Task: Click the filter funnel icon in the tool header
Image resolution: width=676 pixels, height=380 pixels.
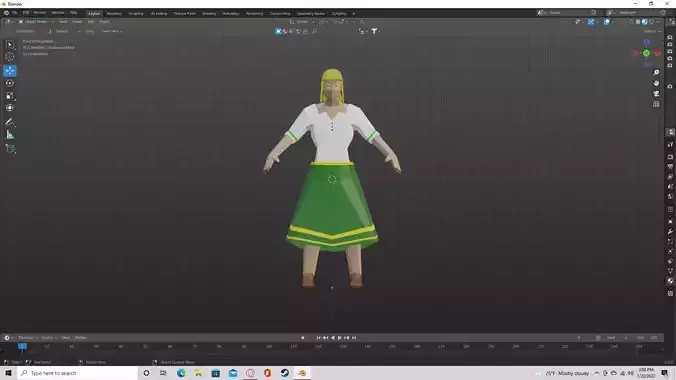Action: [375, 31]
